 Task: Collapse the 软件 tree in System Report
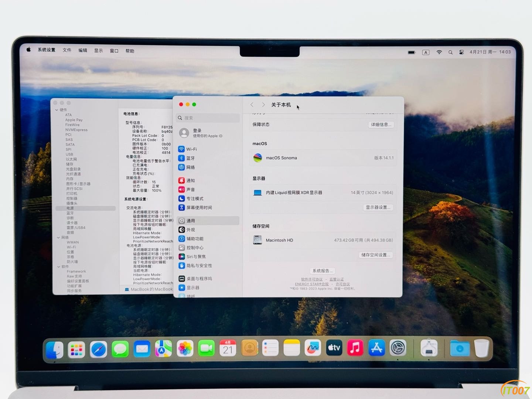click(x=59, y=266)
